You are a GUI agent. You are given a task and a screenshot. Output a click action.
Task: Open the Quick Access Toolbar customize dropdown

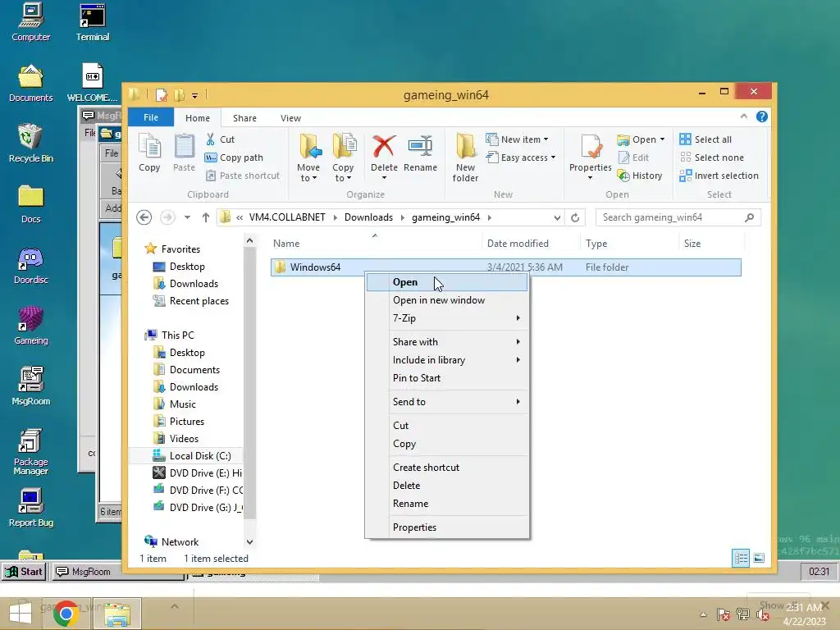(195, 96)
